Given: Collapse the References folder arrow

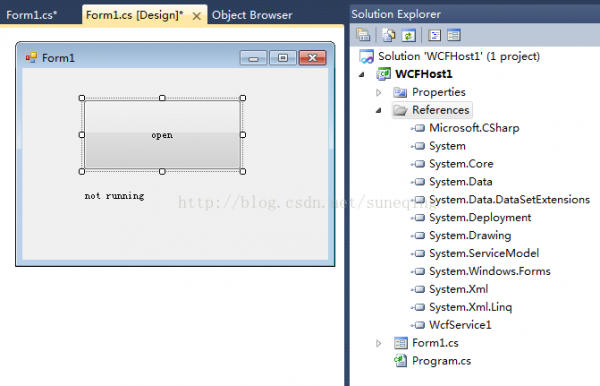Looking at the screenshot, I should point(378,110).
